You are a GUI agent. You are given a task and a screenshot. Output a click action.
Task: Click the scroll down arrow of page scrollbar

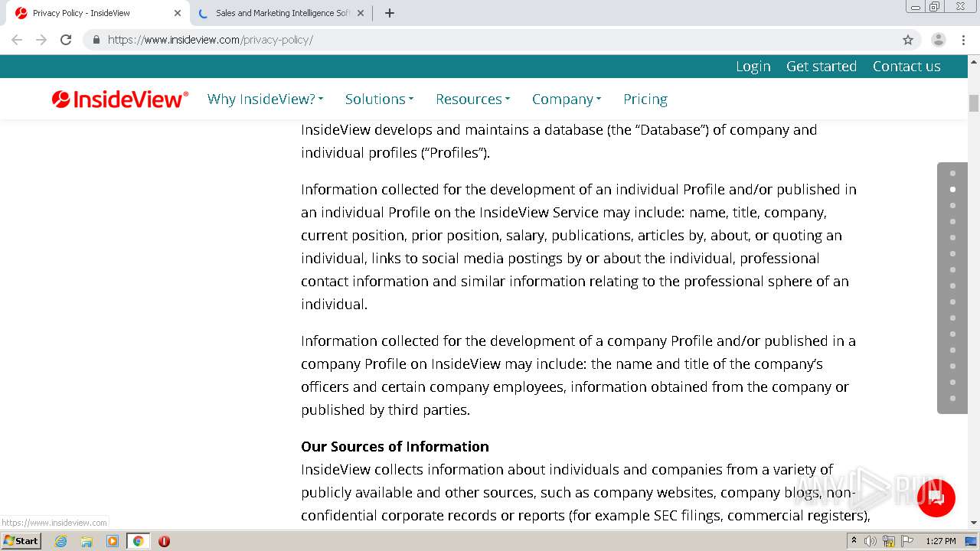[974, 523]
